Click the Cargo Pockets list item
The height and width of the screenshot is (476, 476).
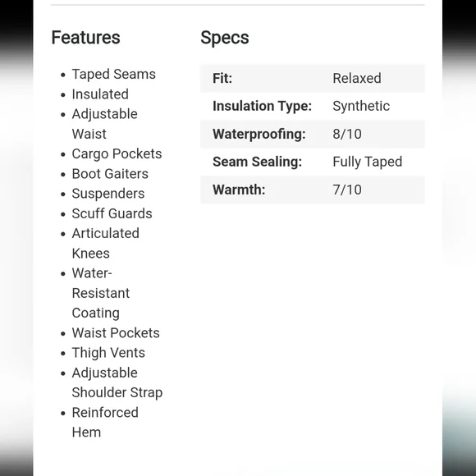point(117,154)
